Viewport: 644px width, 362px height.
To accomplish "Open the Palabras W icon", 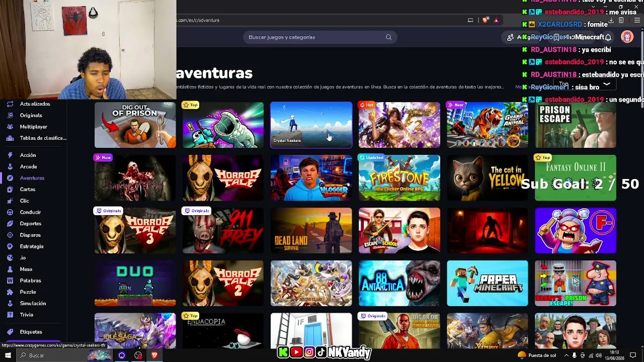I will coord(10,281).
